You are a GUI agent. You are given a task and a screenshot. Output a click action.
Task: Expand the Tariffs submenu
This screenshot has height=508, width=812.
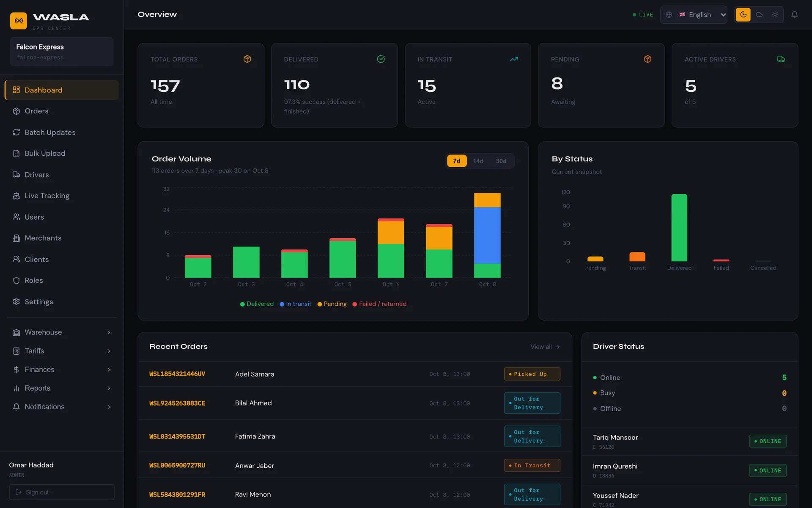pos(62,351)
